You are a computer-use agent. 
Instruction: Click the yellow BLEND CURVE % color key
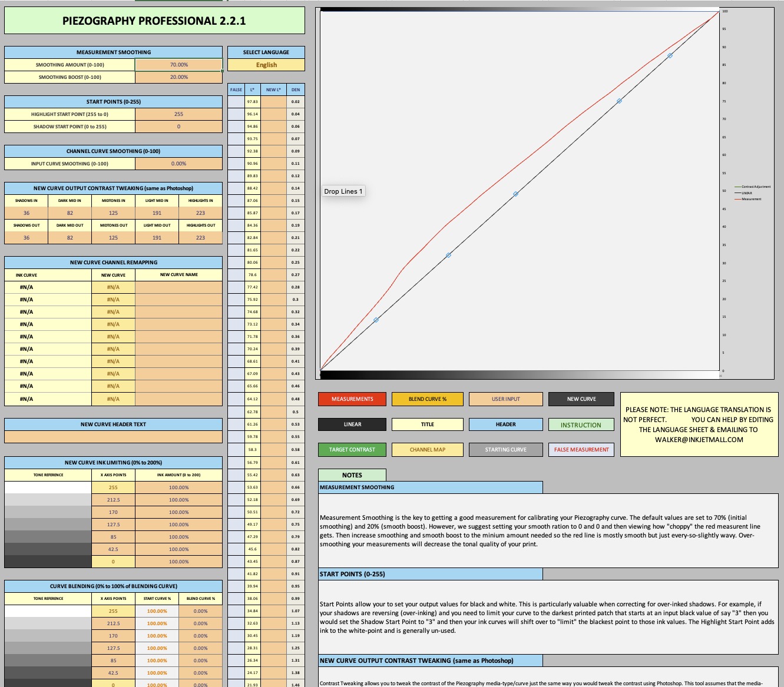[x=428, y=399]
